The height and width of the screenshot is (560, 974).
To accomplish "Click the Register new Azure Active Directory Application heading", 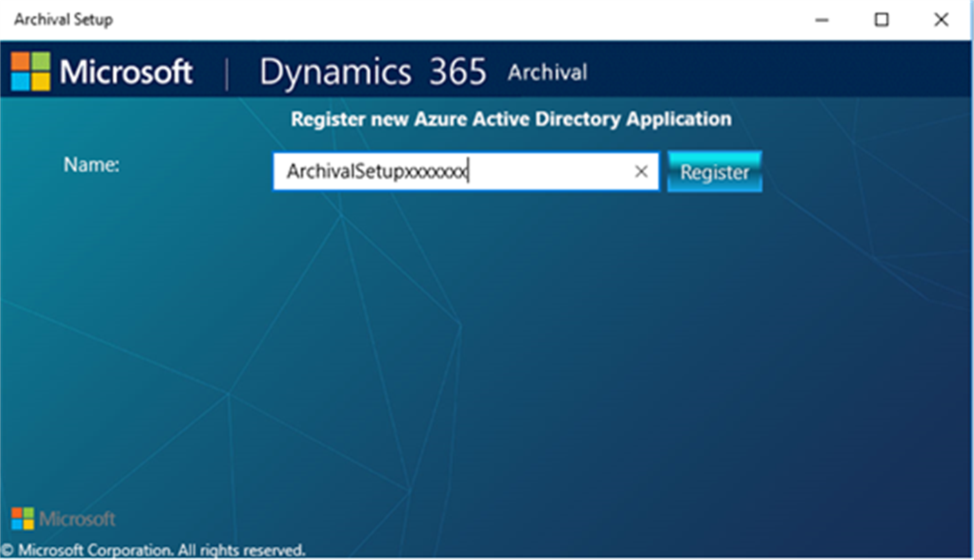I will click(511, 119).
